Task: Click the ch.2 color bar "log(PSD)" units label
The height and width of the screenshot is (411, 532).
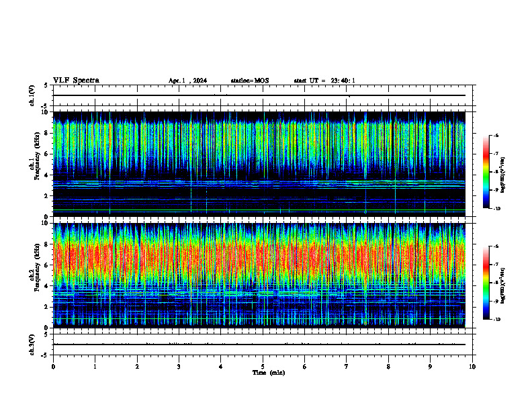Action: (x=504, y=286)
